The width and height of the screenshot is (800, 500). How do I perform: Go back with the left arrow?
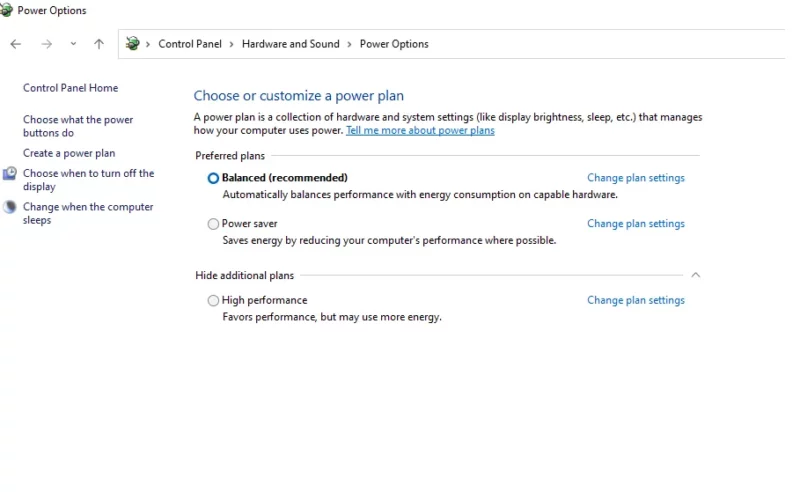pyautogui.click(x=16, y=44)
